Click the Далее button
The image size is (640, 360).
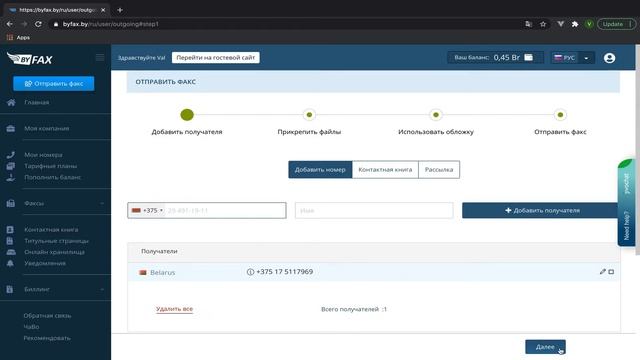click(545, 347)
